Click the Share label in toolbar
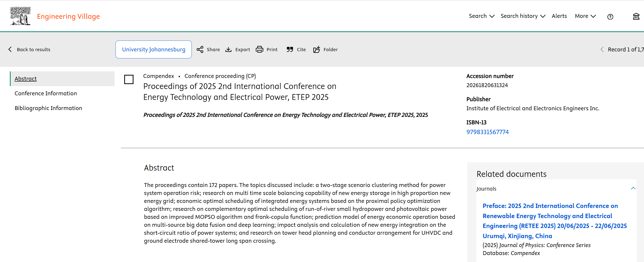644x262 pixels. click(x=213, y=49)
